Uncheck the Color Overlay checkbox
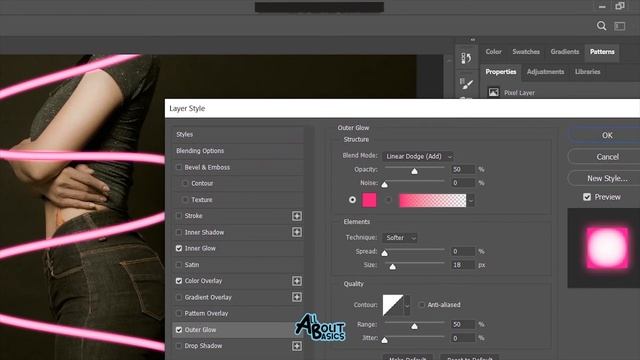The width and height of the screenshot is (640, 360). pyautogui.click(x=179, y=281)
